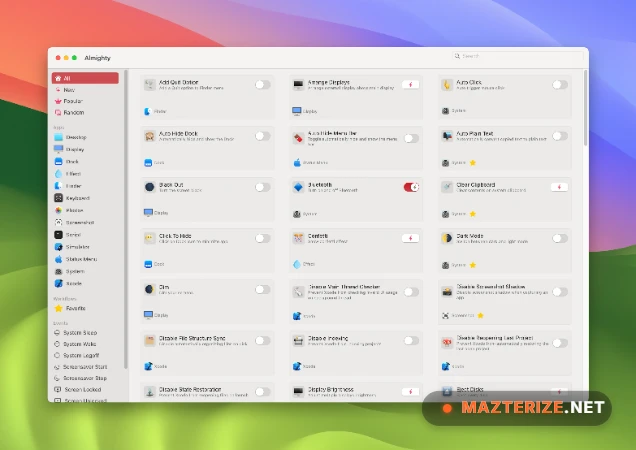The width and height of the screenshot is (636, 450).
Task: Click Effect droplet tag icon in Confetti card
Action: tap(297, 264)
